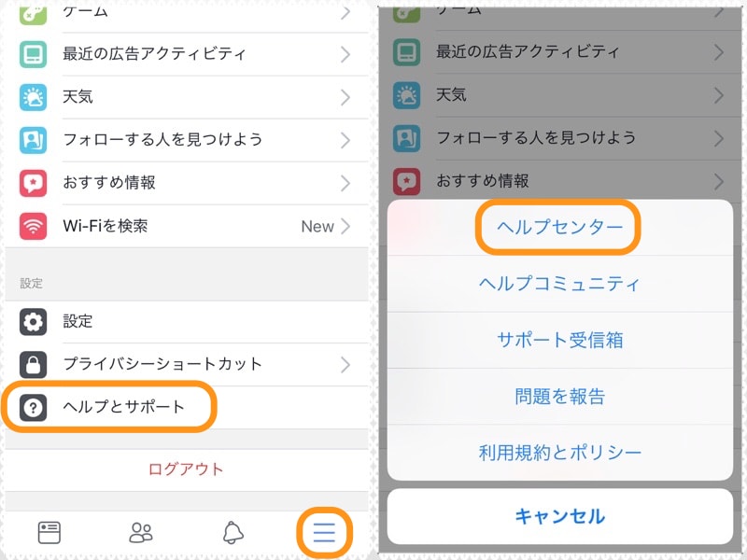Switch to the friends tab
This screenshot has width=747, height=560.
pyautogui.click(x=140, y=532)
